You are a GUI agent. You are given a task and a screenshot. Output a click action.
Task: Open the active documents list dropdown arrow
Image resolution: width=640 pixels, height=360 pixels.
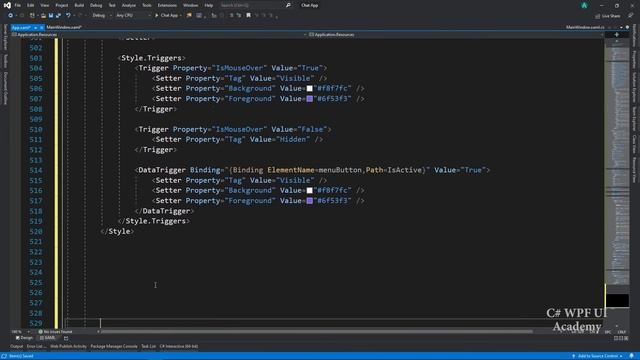(622, 27)
